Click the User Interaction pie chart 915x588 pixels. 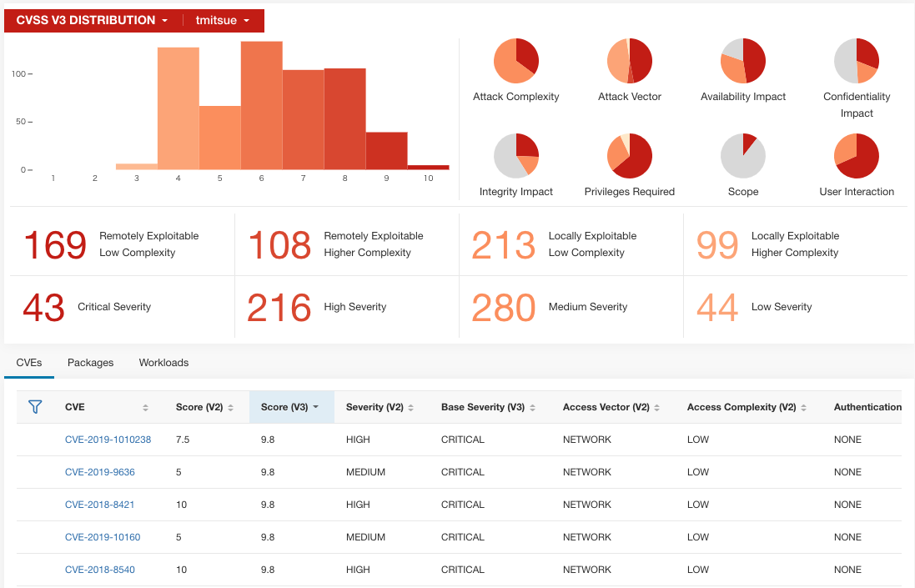(x=856, y=155)
